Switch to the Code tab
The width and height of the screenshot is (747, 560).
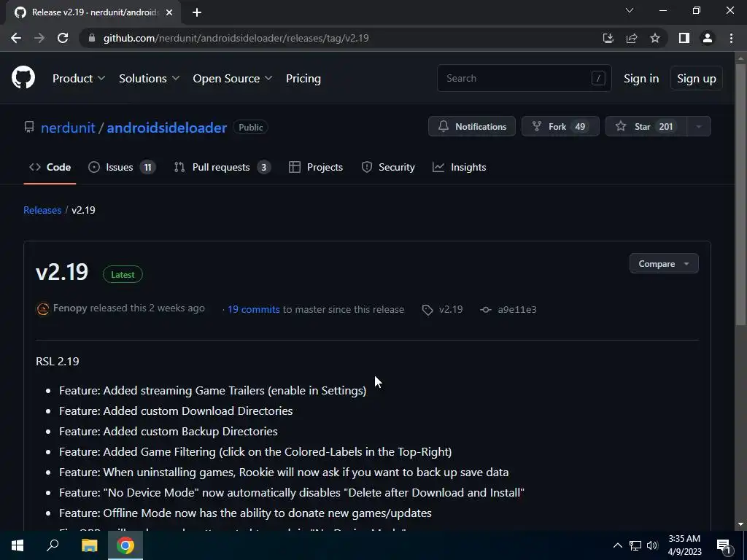point(50,167)
